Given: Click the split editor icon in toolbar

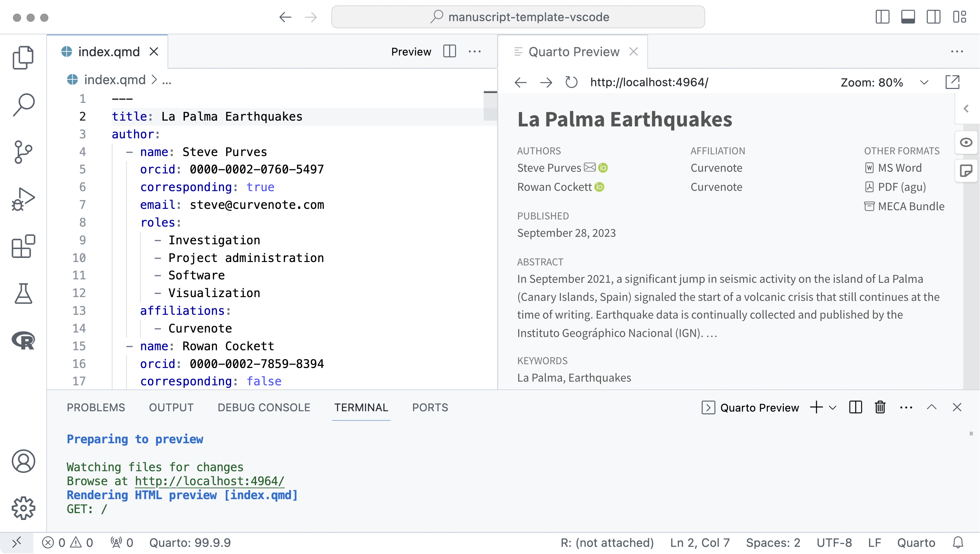Looking at the screenshot, I should point(449,52).
